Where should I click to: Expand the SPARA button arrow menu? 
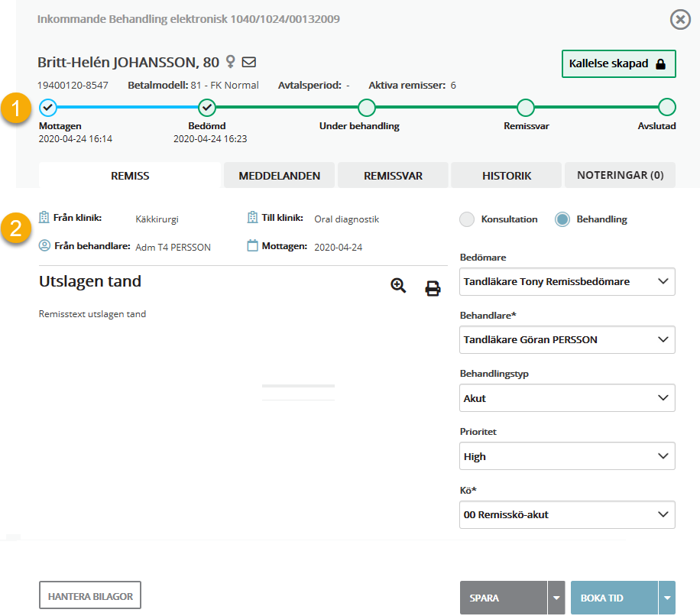(556, 598)
